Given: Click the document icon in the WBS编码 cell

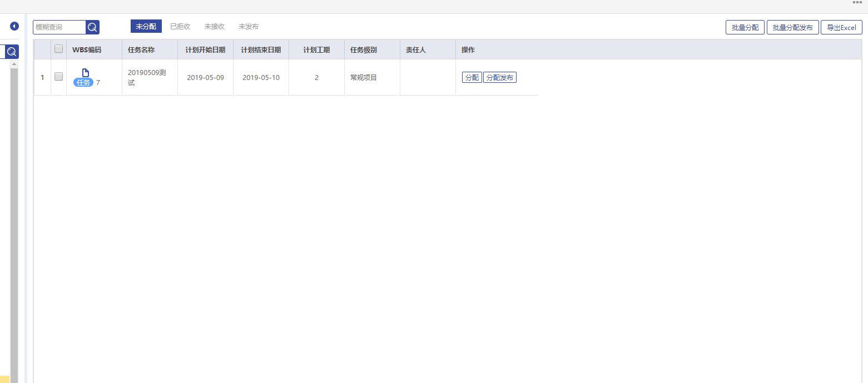Looking at the screenshot, I should pyautogui.click(x=86, y=73).
